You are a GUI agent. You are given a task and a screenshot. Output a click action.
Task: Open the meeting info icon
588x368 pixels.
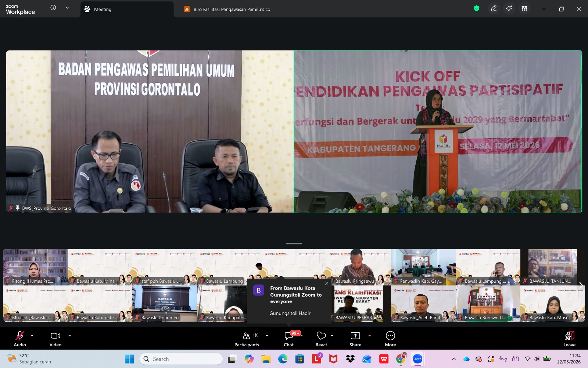click(x=53, y=7)
